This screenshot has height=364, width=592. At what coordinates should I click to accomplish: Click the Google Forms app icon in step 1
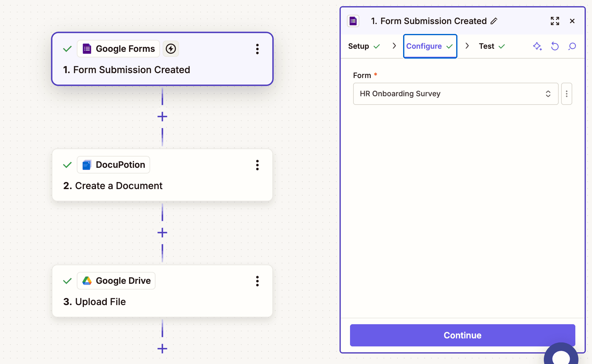pyautogui.click(x=87, y=49)
